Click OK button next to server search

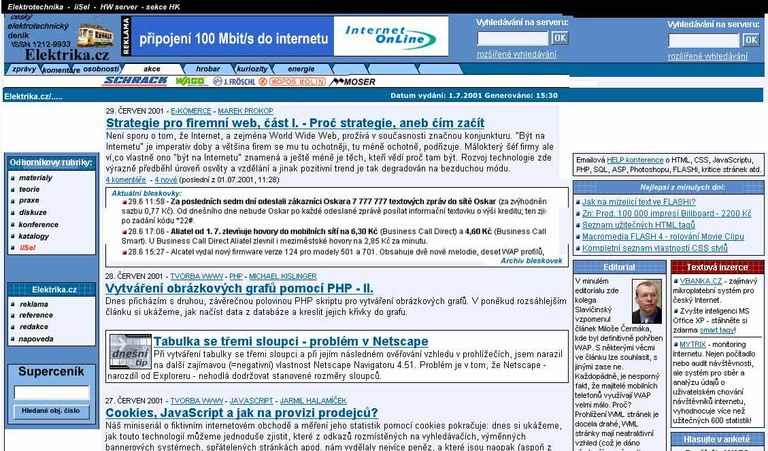pyautogui.click(x=559, y=38)
